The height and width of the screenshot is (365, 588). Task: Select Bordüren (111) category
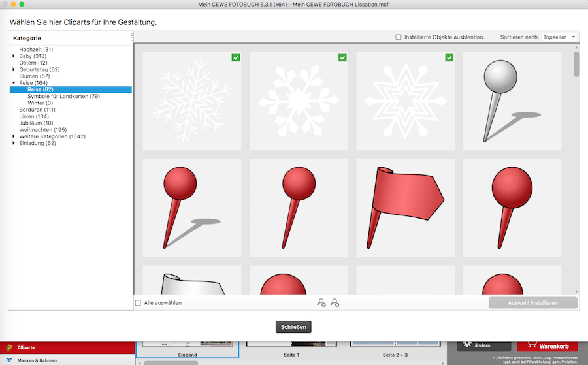37,110
